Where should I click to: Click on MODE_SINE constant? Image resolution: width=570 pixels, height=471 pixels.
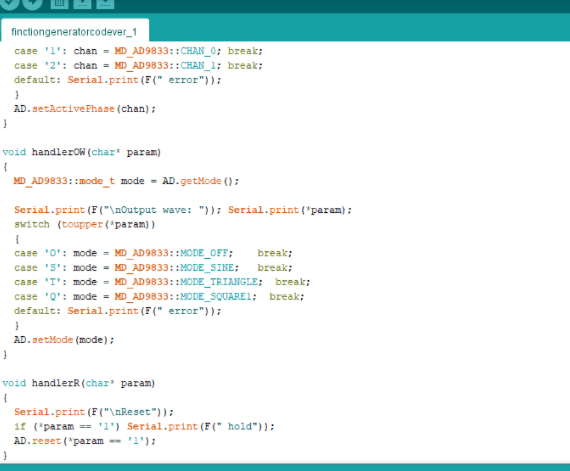pos(207,268)
